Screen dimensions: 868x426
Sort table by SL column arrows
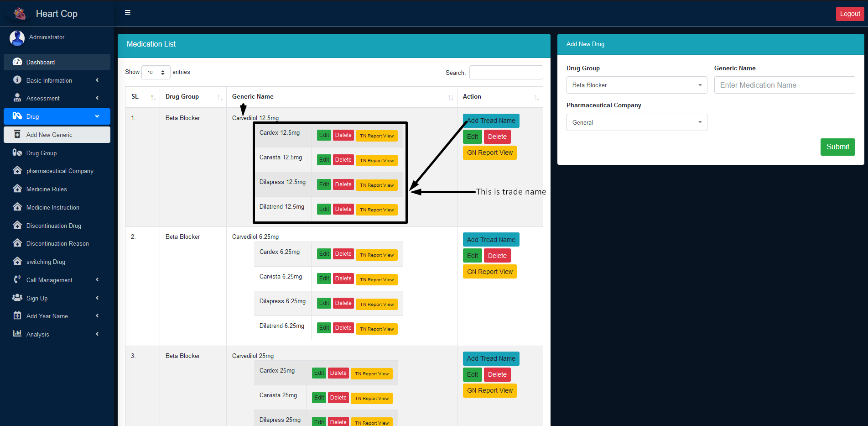(x=153, y=97)
